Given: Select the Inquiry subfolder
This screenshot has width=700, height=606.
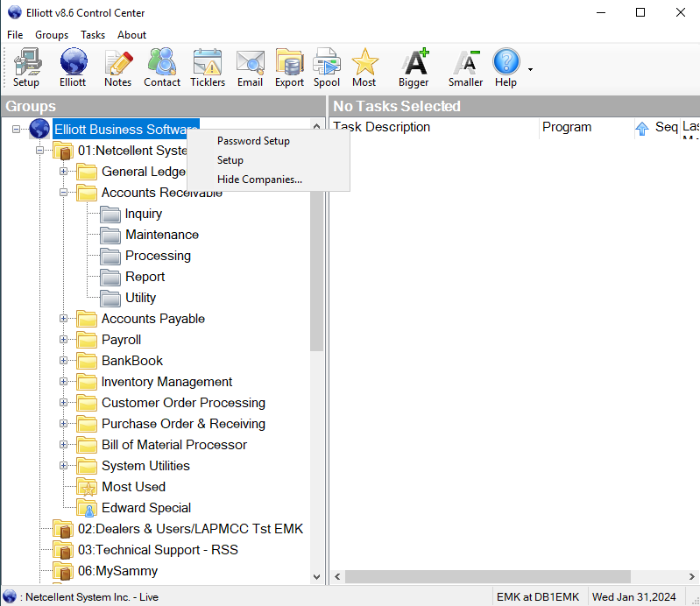Looking at the screenshot, I should pos(144,214).
